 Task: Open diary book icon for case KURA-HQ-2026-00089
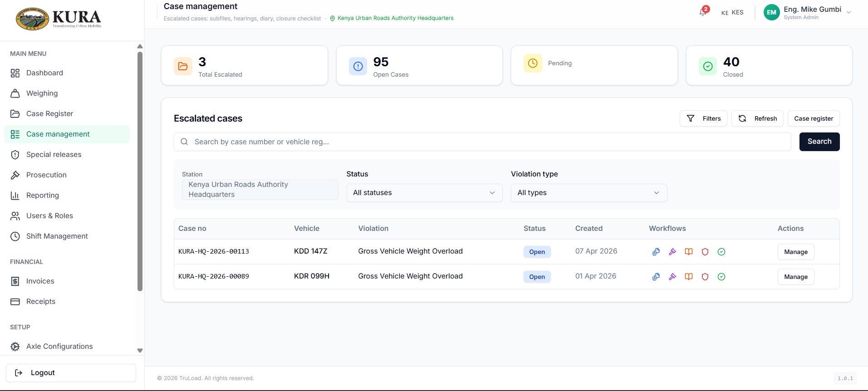689,277
